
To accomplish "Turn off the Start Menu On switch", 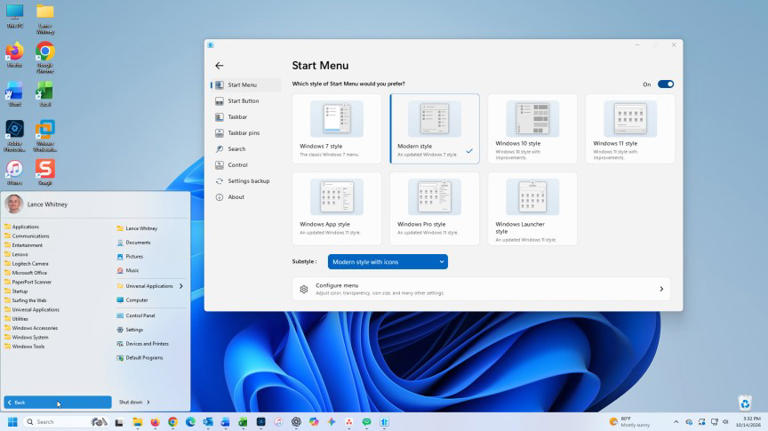I will 665,84.
